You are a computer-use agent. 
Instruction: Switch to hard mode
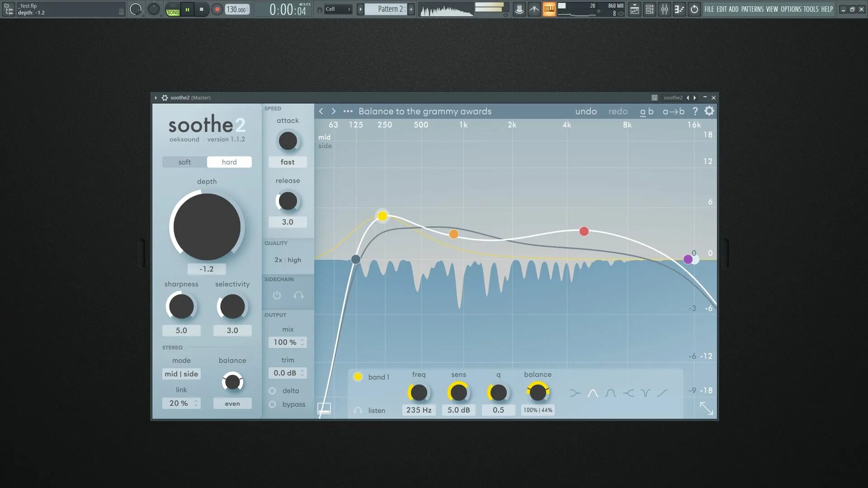coord(229,162)
